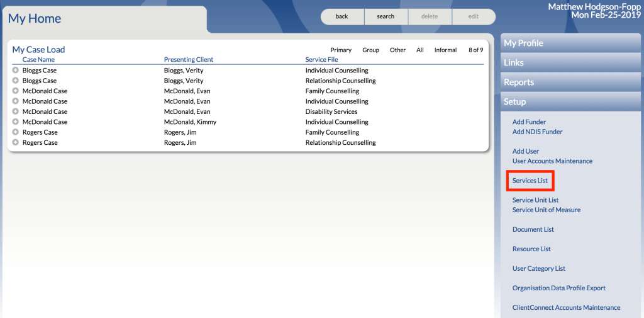Show All cases in case load

[x=419, y=50]
